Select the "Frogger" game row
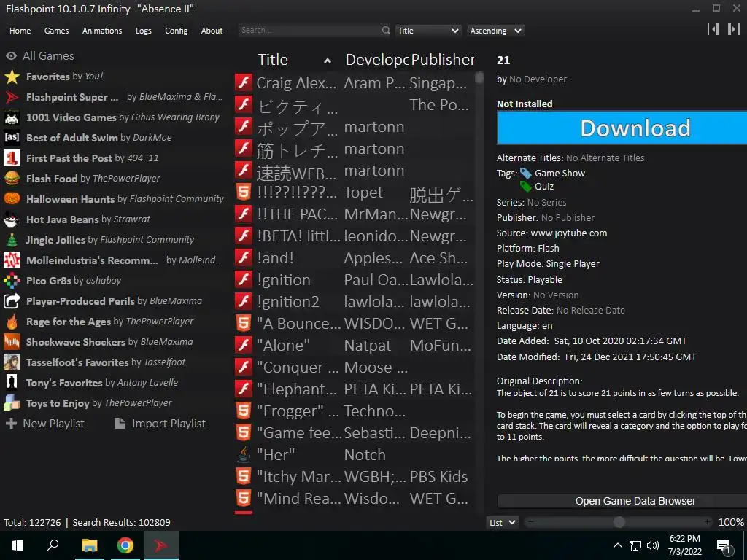The height and width of the screenshot is (560, 747). point(354,411)
